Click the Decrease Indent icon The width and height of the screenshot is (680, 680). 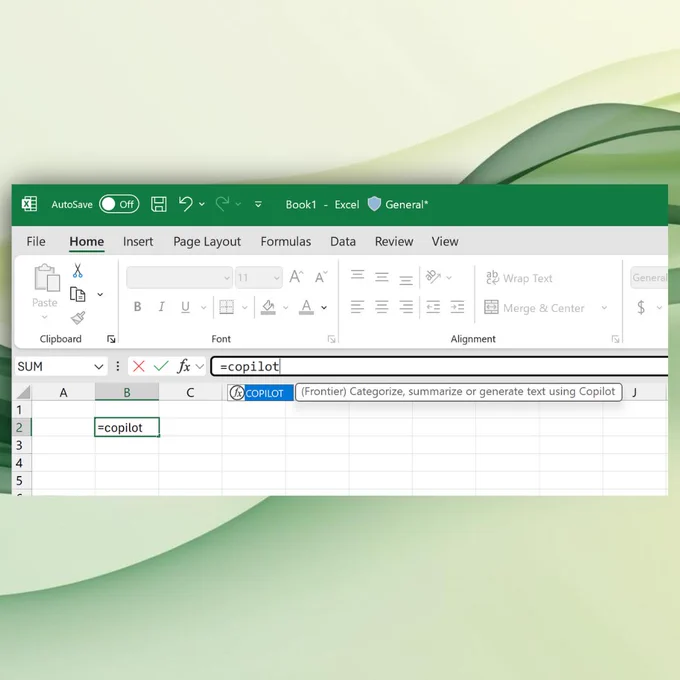click(433, 307)
